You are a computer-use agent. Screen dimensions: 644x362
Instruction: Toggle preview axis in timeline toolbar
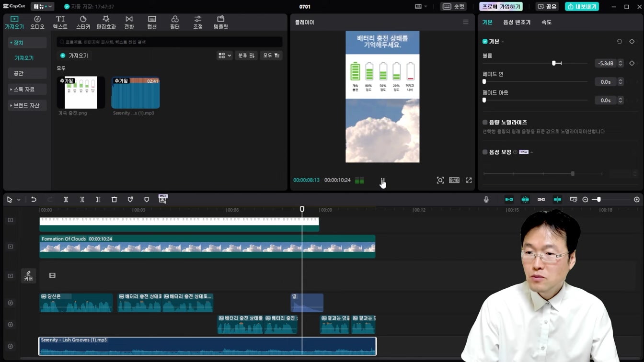tap(557, 199)
